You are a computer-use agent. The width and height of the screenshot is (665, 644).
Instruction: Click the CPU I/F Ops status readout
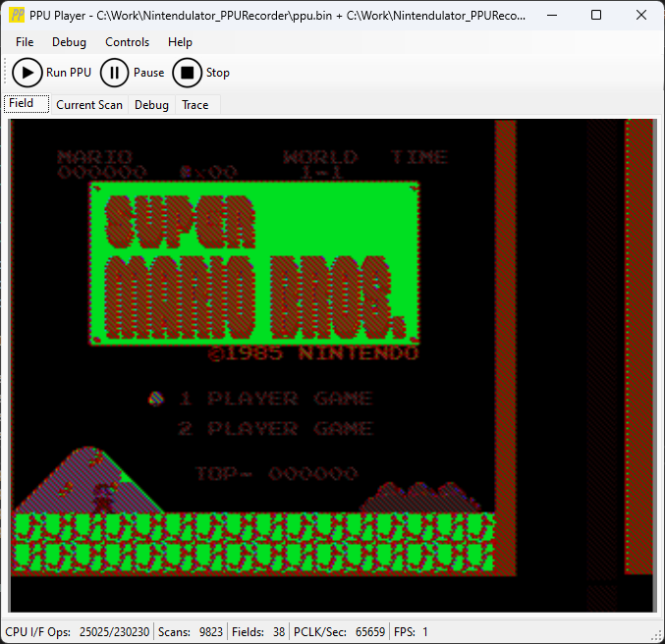(78, 632)
